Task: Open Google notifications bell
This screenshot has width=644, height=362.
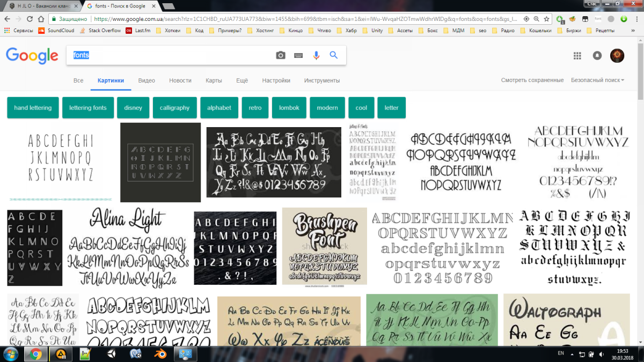Action: tap(597, 56)
